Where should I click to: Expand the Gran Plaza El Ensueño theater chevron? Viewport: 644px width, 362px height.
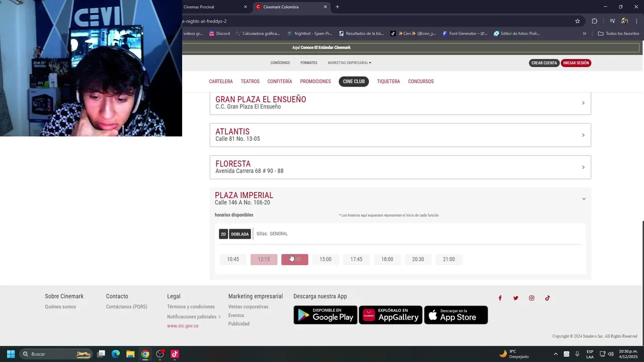[583, 103]
